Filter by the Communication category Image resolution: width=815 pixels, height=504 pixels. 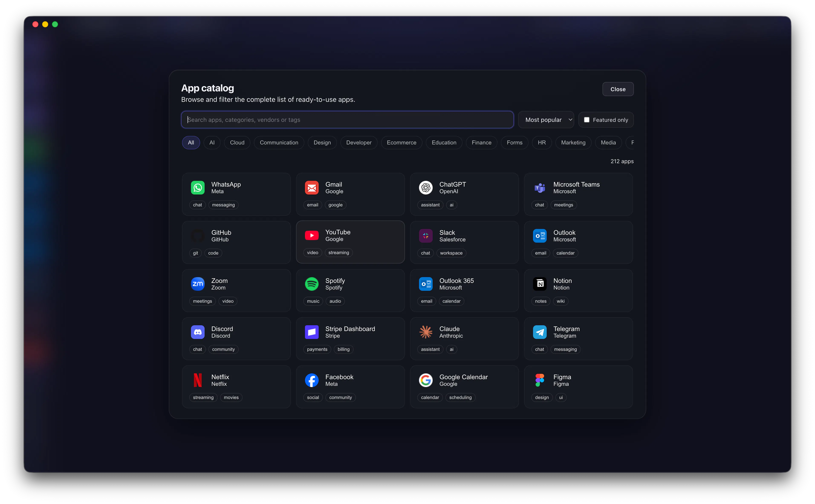(x=279, y=142)
